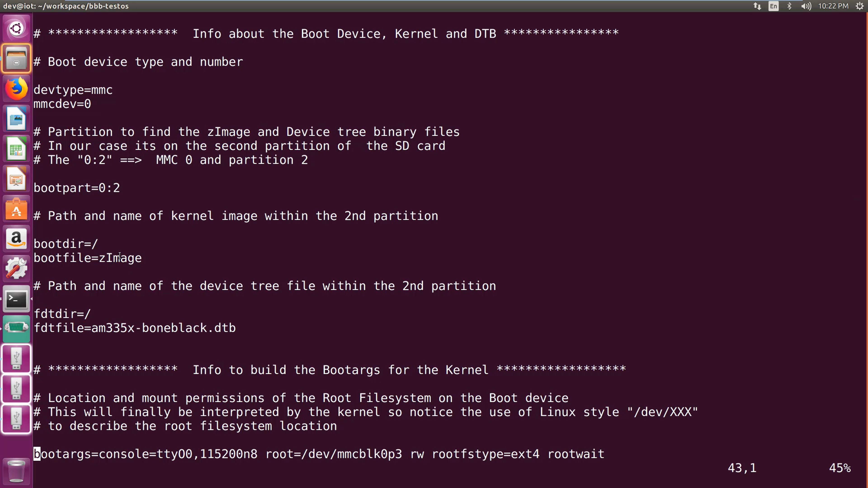Image resolution: width=868 pixels, height=488 pixels.
Task: Open the network connections indicator menu
Action: tap(757, 6)
